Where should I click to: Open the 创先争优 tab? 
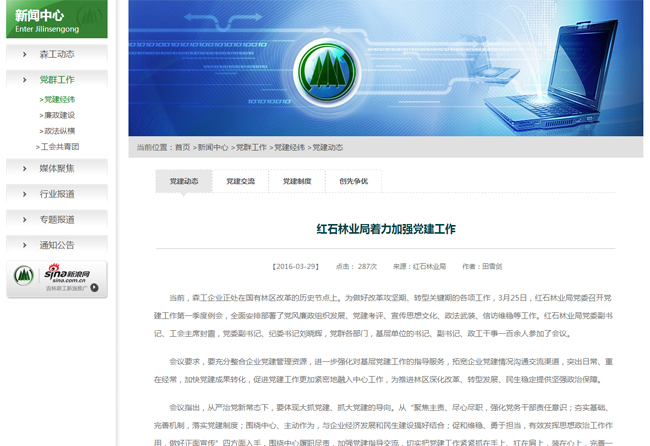pos(353,181)
